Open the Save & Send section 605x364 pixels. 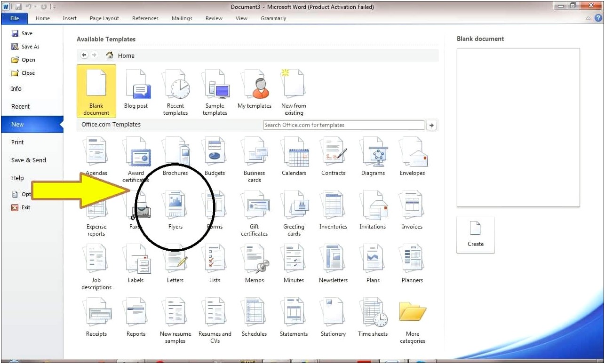(28, 160)
